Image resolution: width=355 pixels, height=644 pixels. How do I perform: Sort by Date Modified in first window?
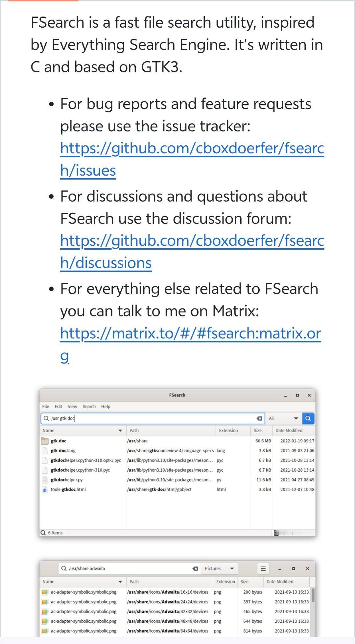294,431
